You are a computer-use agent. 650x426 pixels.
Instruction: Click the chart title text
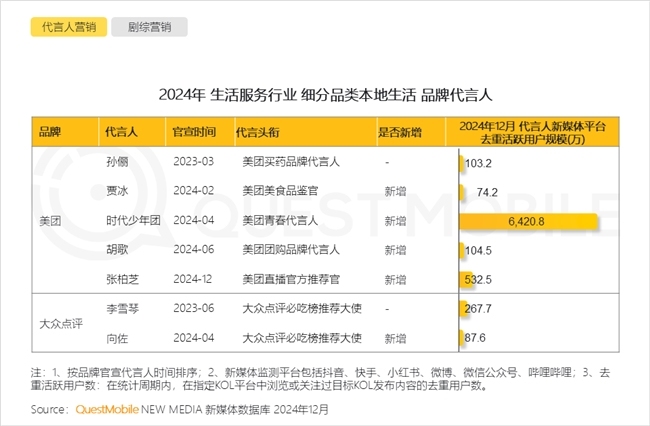(325, 96)
